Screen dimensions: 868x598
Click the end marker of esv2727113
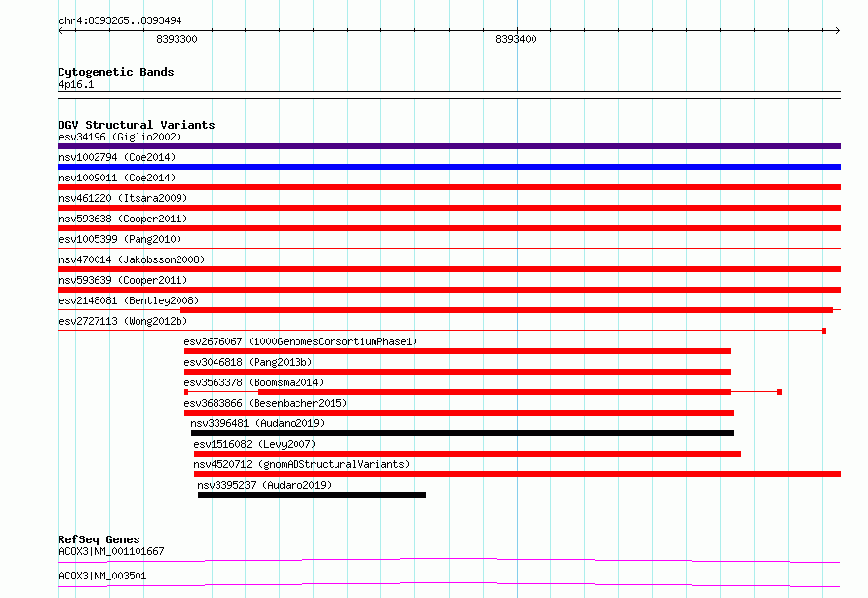pyautogui.click(x=824, y=331)
